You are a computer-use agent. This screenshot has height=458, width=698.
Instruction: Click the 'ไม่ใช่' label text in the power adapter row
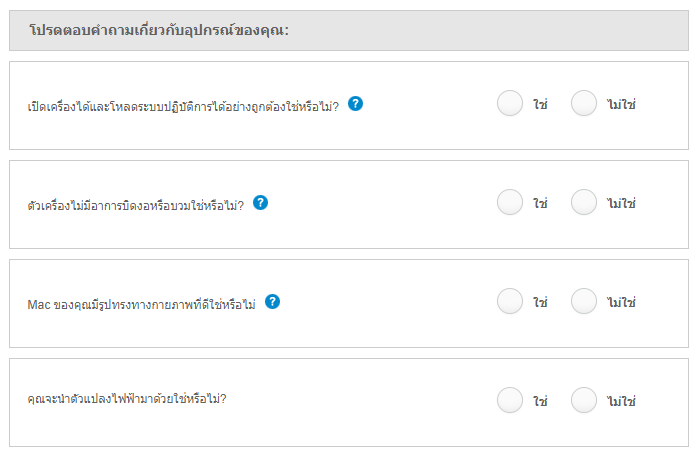(621, 401)
